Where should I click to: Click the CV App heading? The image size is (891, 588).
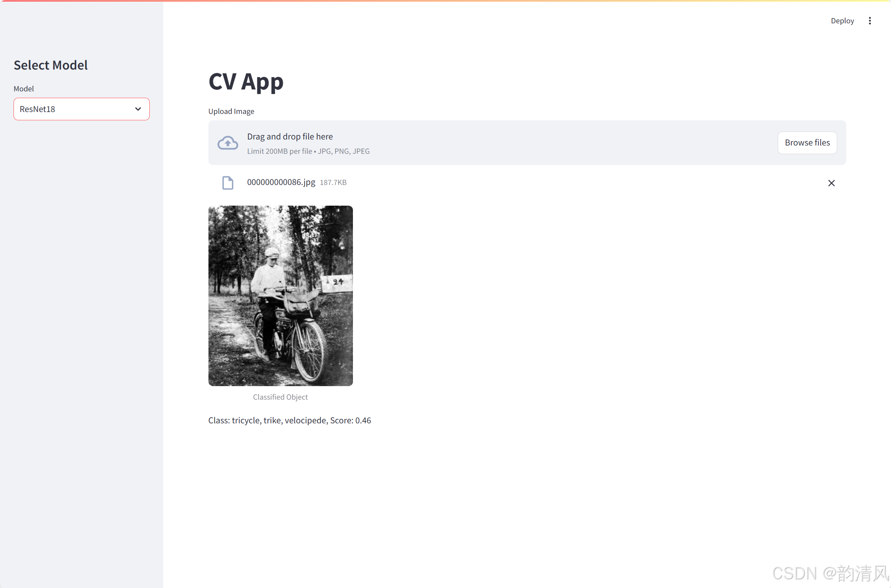point(246,82)
